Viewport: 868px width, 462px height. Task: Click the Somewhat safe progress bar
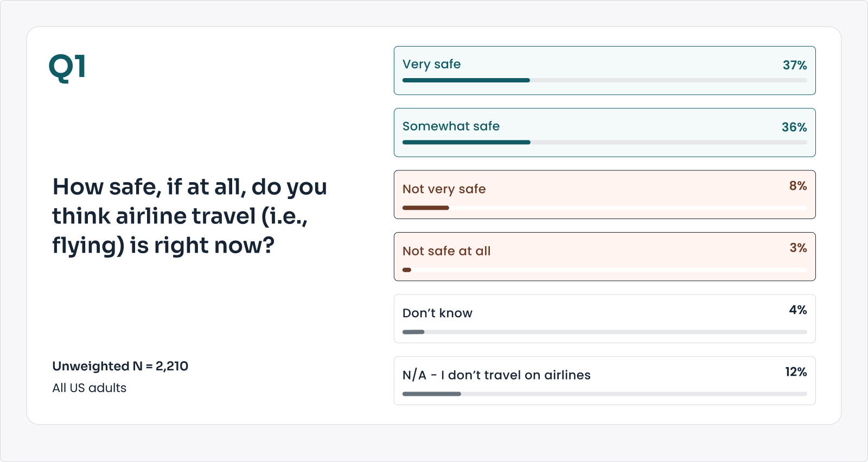click(x=604, y=143)
